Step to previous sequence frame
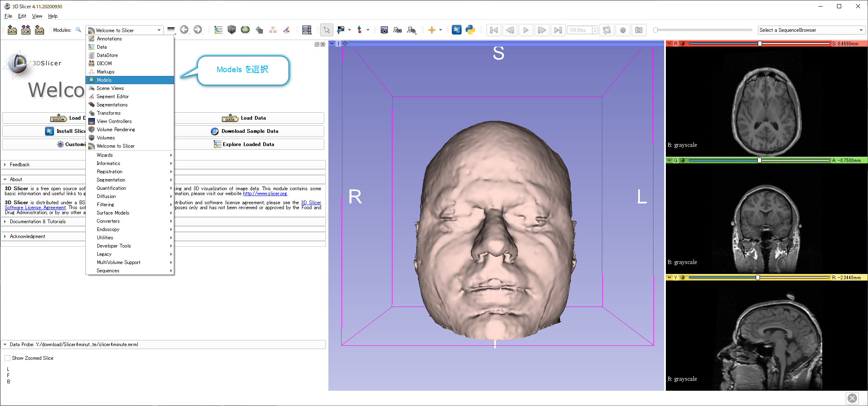The width and height of the screenshot is (868, 406). (510, 30)
